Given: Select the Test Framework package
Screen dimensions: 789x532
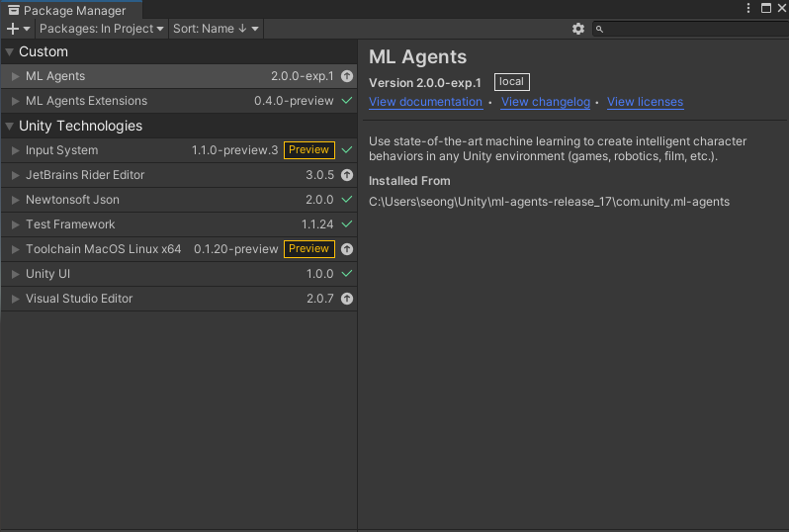Looking at the screenshot, I should pos(179,223).
